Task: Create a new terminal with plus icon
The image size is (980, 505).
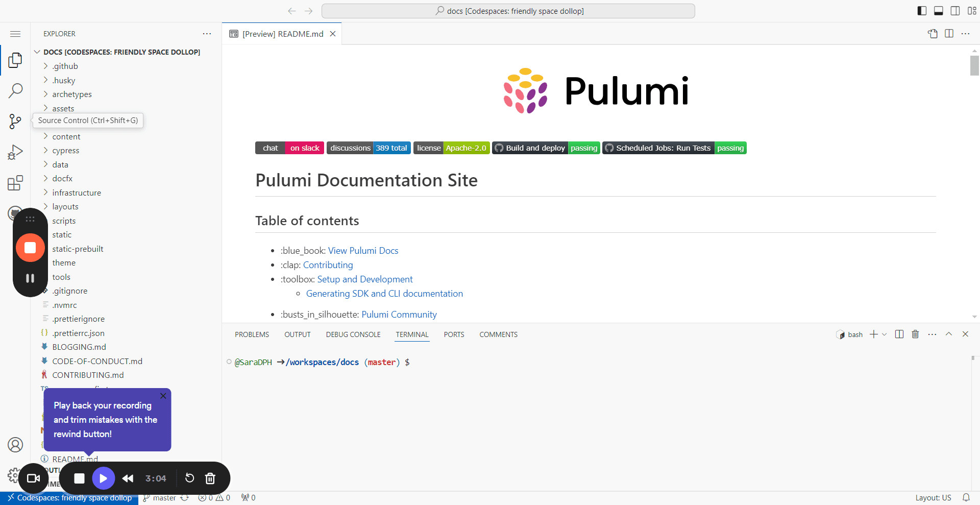Action: pos(874,334)
